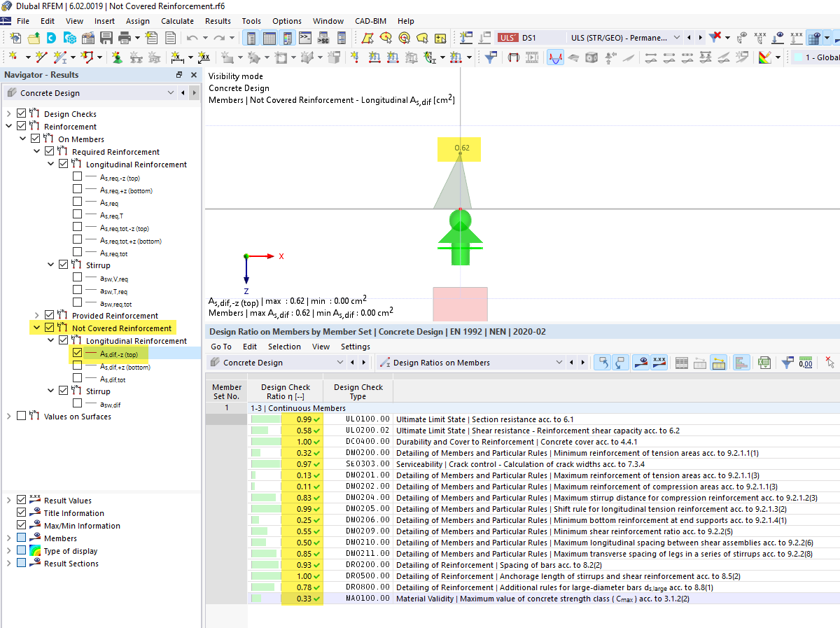Open the File menu
840x628 pixels.
(23, 21)
